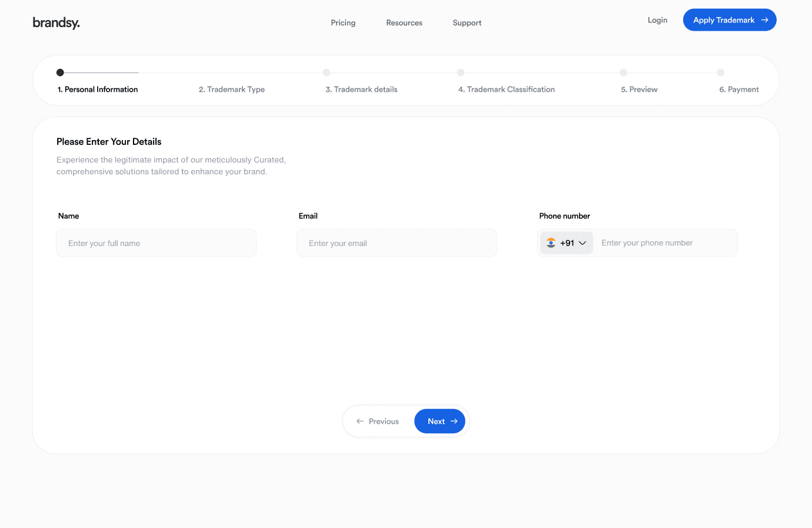Click the Trademark details step dot
Screen dimensions: 812x528
[327, 73]
